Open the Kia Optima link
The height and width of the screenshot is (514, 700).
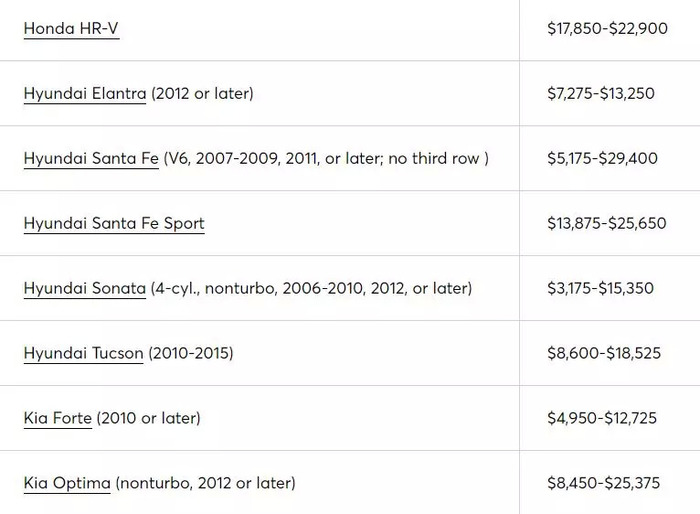tap(67, 483)
